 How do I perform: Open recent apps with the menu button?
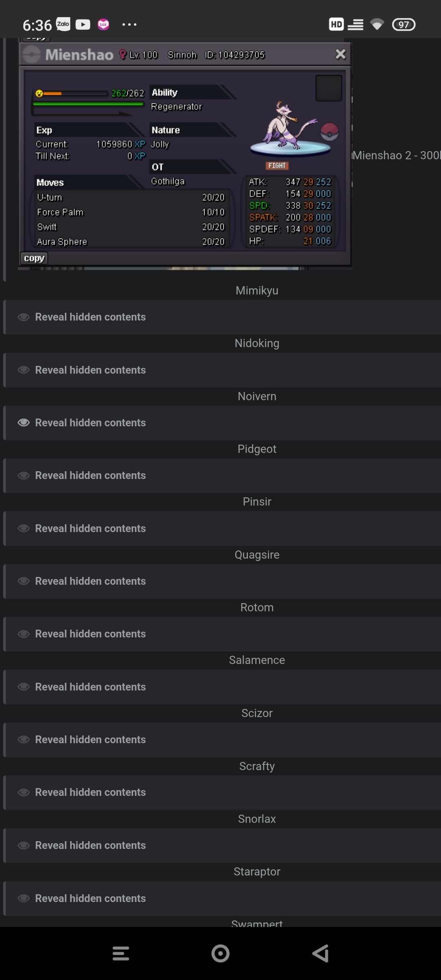(x=121, y=953)
